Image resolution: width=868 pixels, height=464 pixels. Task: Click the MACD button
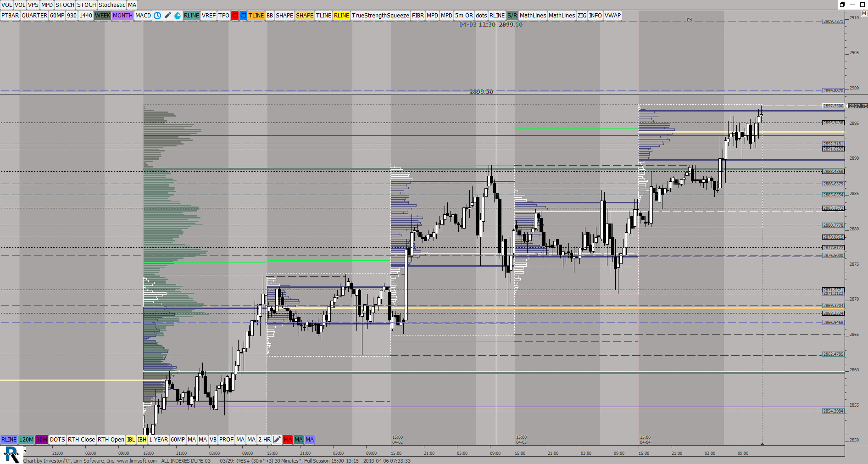click(x=143, y=16)
